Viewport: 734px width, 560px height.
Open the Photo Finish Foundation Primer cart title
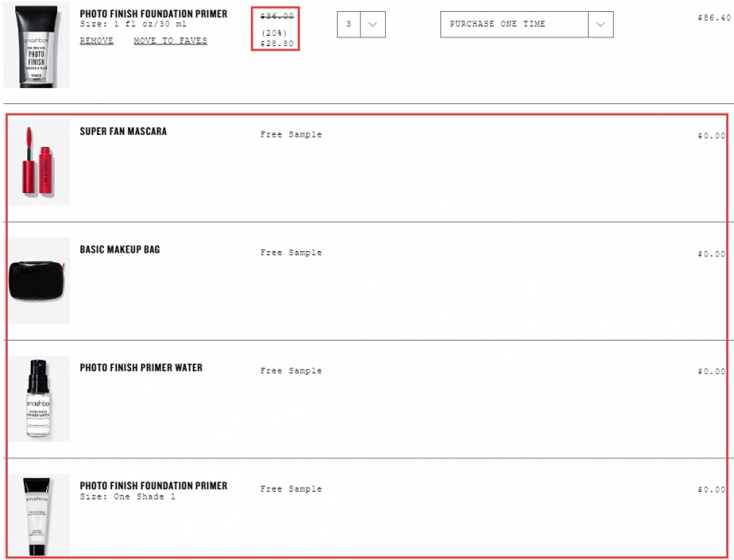[x=154, y=14]
